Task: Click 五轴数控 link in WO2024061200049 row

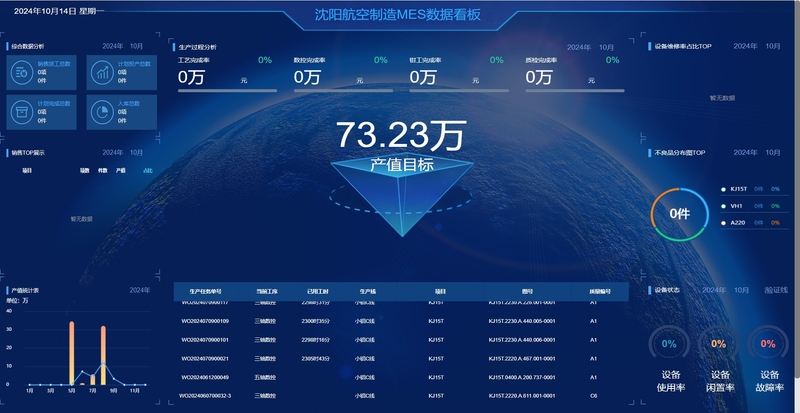Action: [x=265, y=377]
